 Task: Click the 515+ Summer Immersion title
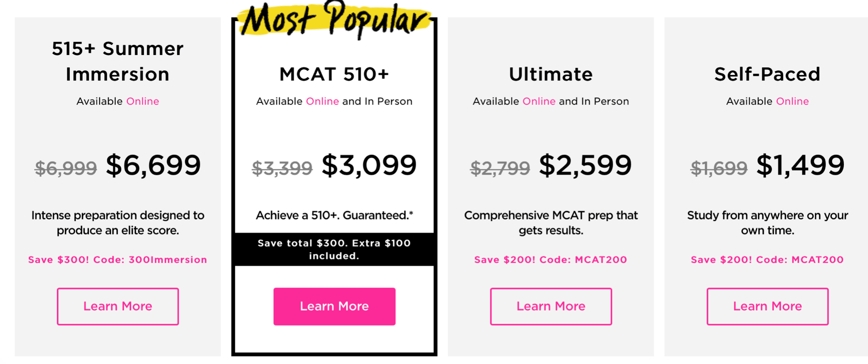pos(118,61)
